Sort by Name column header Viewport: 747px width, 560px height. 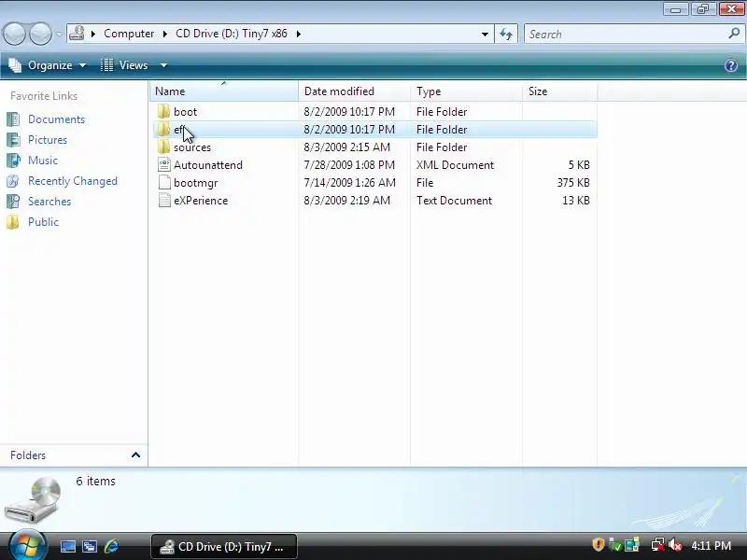point(224,91)
